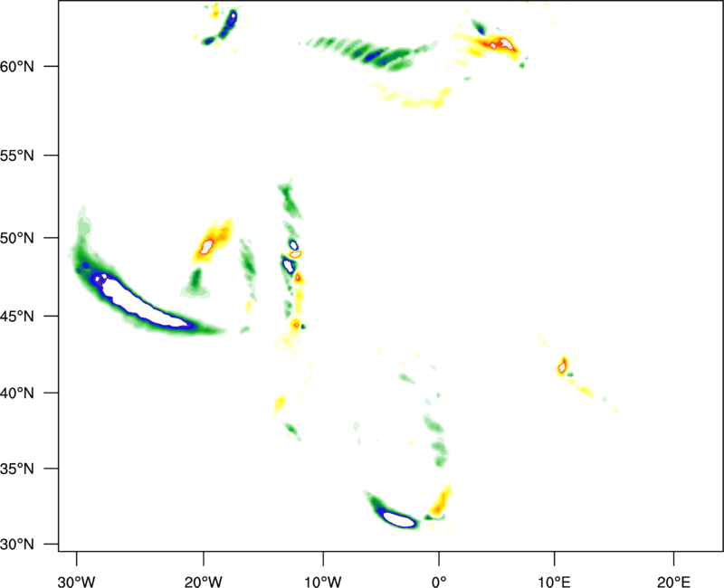Click the 20°E longitude label
Viewport: 724px width, 588px height.
pos(673,582)
